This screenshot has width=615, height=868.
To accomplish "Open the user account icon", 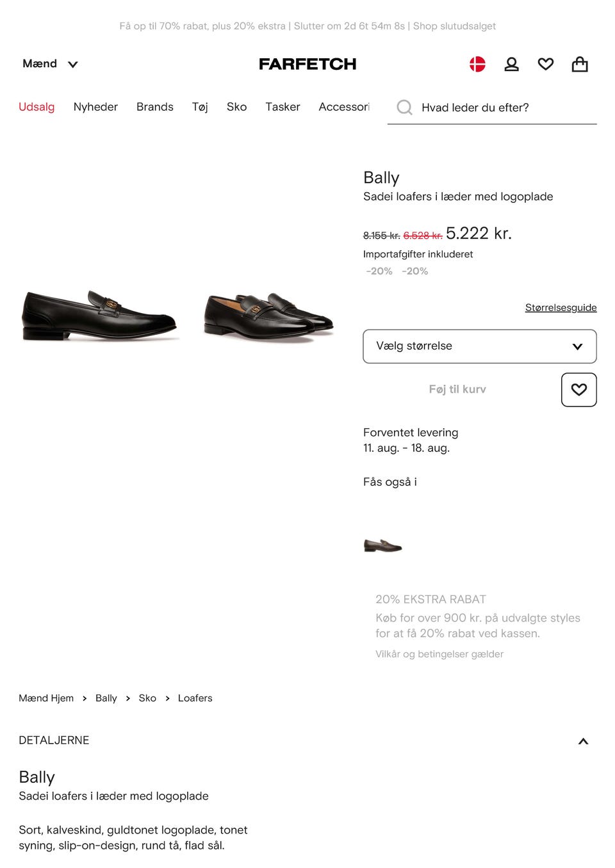I will click(x=511, y=64).
